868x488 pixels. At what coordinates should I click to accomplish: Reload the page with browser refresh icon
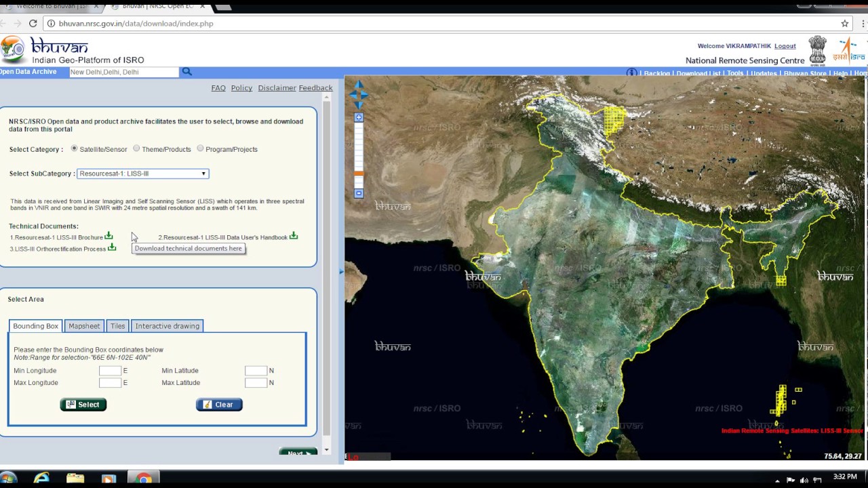[x=33, y=23]
